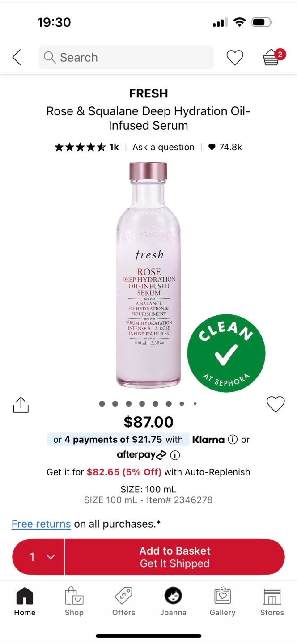297x644 pixels.
Task: Tap the Search field
Action: pyautogui.click(x=126, y=57)
